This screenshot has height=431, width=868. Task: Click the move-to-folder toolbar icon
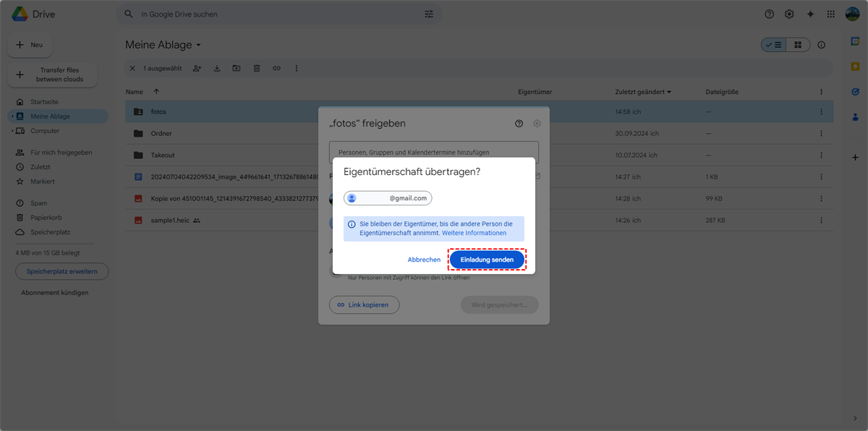point(237,69)
